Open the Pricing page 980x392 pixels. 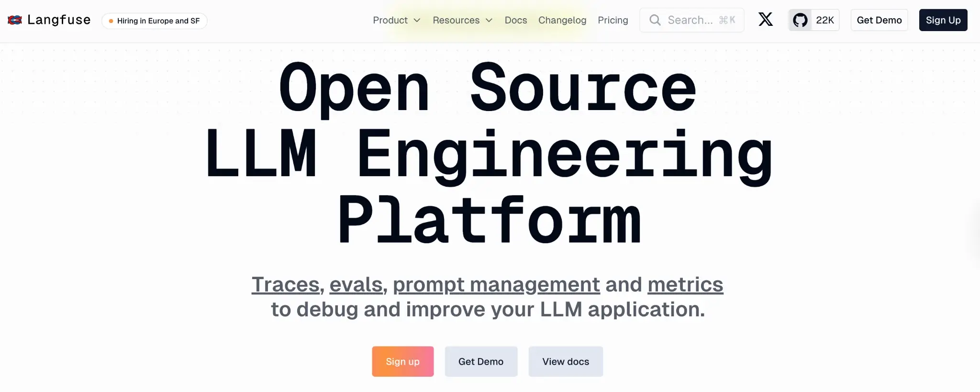(x=612, y=20)
